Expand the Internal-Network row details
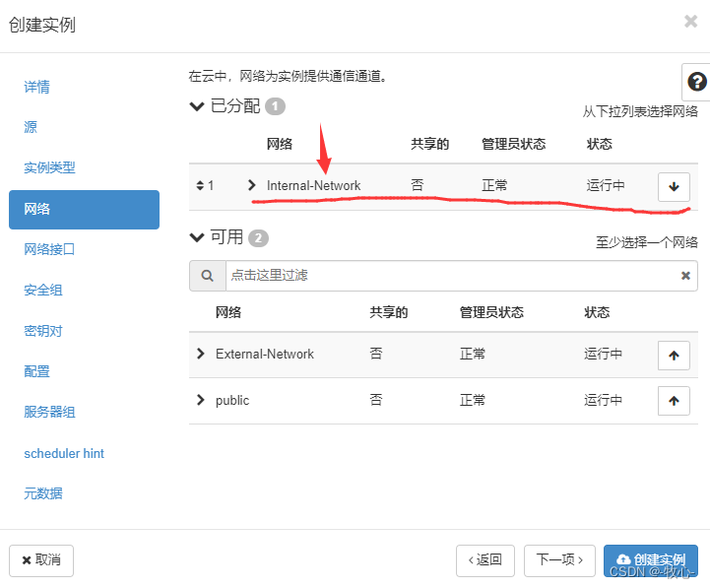 (x=252, y=185)
